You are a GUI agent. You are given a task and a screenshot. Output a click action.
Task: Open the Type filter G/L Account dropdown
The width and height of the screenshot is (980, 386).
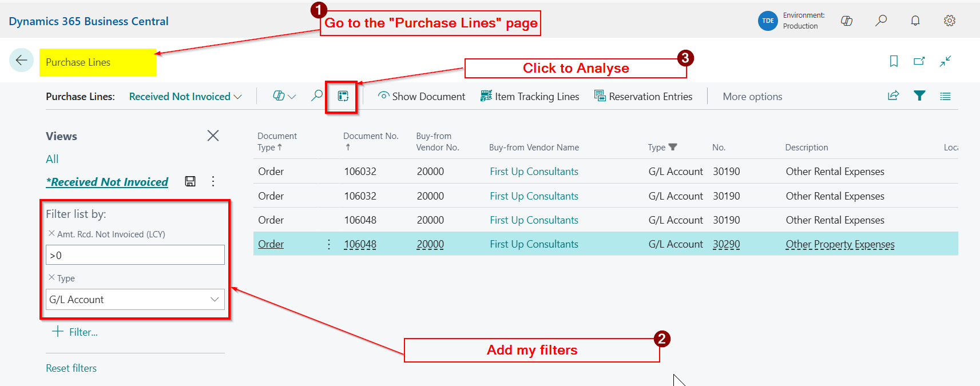[215, 300]
